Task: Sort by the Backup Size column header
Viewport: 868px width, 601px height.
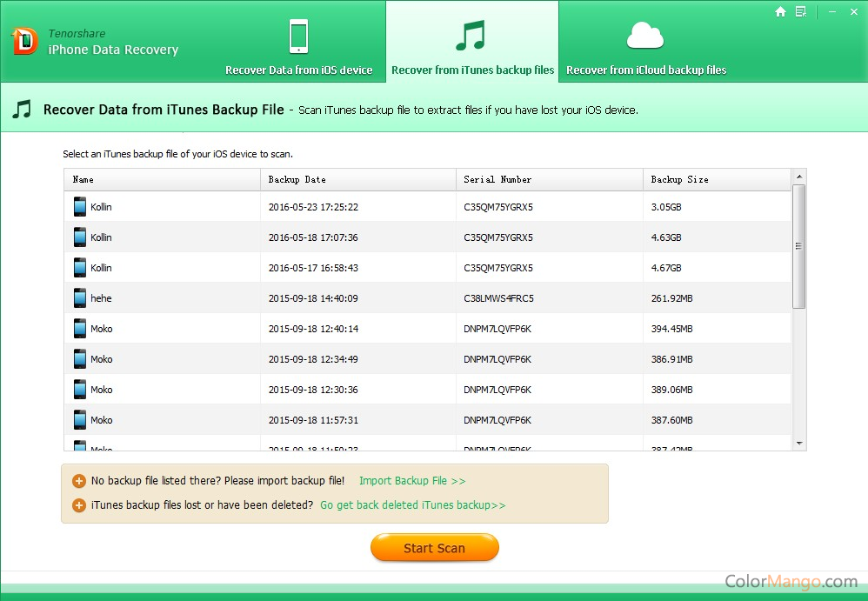Action: 717,179
